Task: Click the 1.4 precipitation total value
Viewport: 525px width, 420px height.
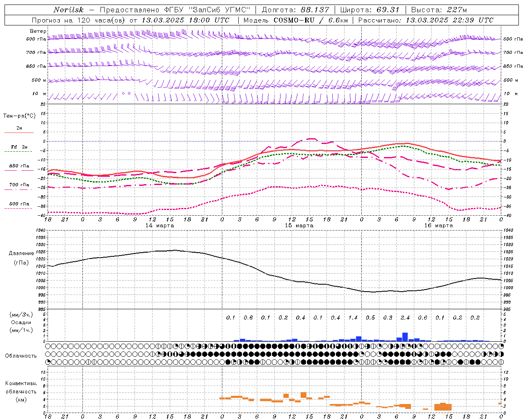Action: click(x=353, y=318)
